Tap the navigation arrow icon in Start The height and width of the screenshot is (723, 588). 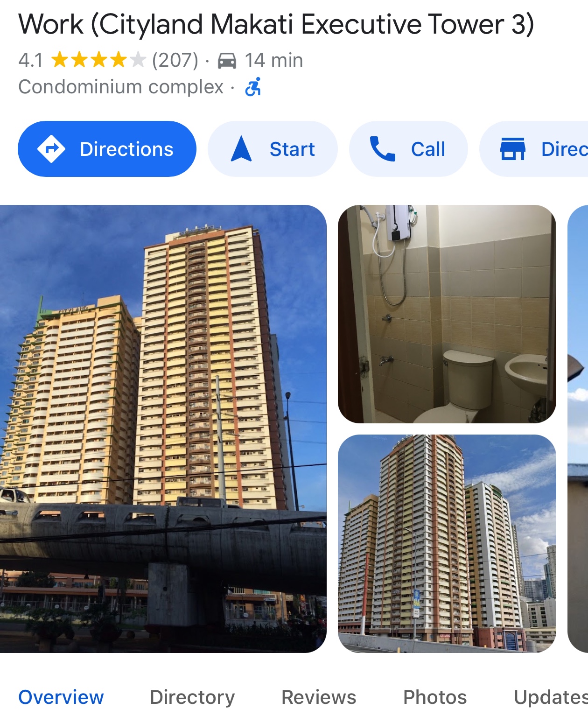click(x=241, y=149)
